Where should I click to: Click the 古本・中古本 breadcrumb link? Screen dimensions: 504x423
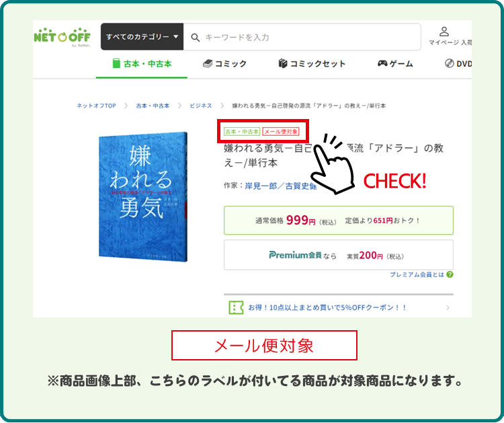tap(153, 106)
